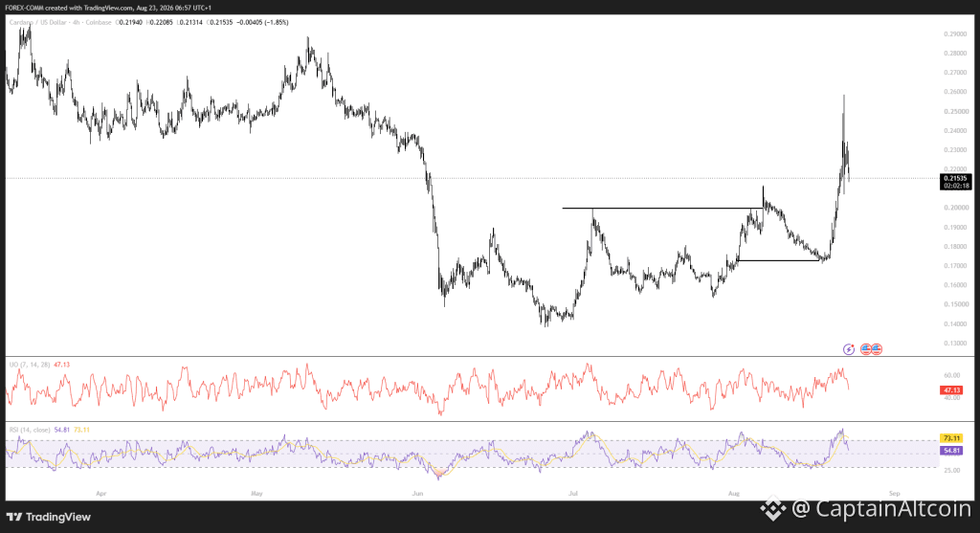Click the purple lightning bolt event icon
This screenshot has width=980, height=533.
click(849, 349)
